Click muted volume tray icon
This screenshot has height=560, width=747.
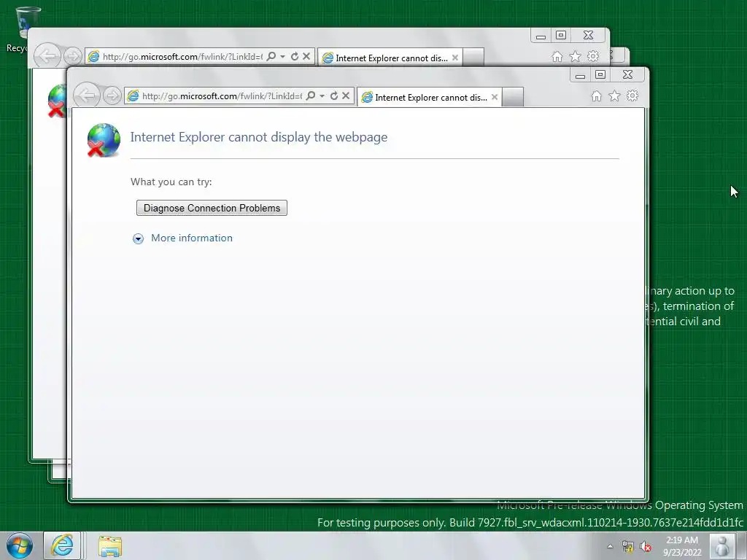[x=646, y=546]
